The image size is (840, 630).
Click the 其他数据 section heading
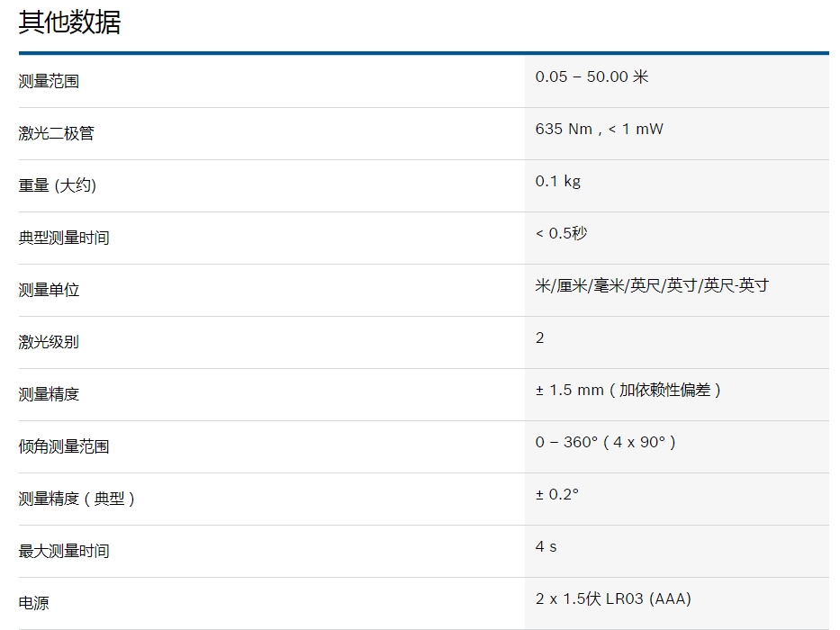coord(69,22)
